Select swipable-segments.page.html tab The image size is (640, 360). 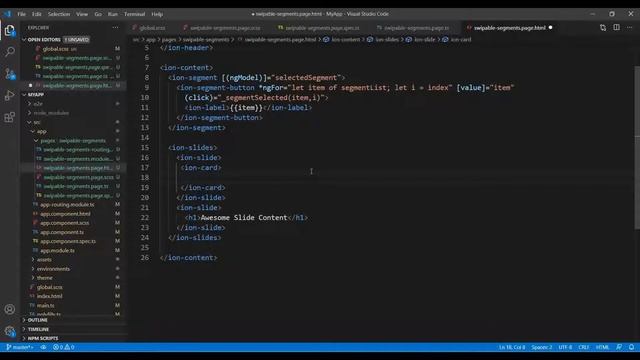[510, 28]
